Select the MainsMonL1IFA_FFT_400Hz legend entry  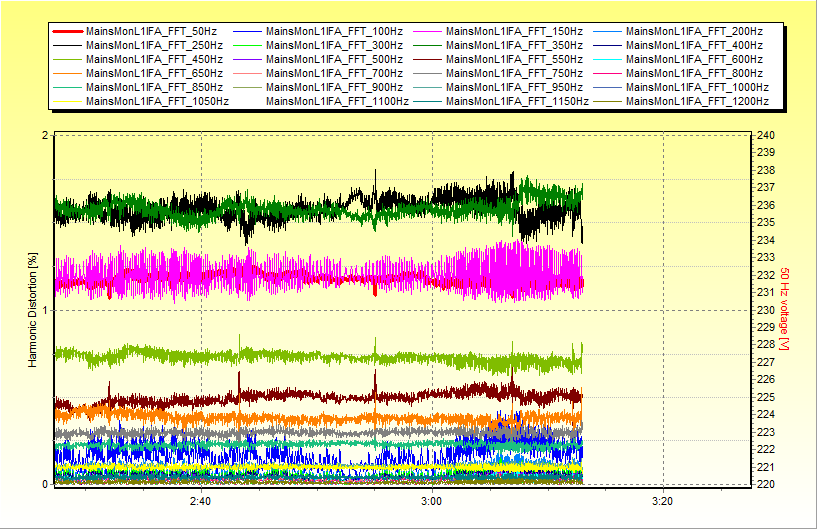pyautogui.click(x=694, y=46)
